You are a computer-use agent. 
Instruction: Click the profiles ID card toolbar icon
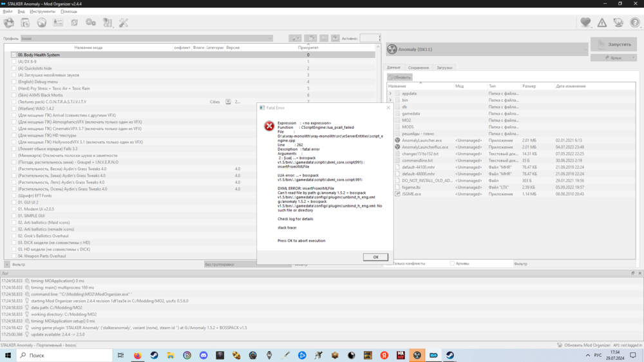tap(58, 23)
